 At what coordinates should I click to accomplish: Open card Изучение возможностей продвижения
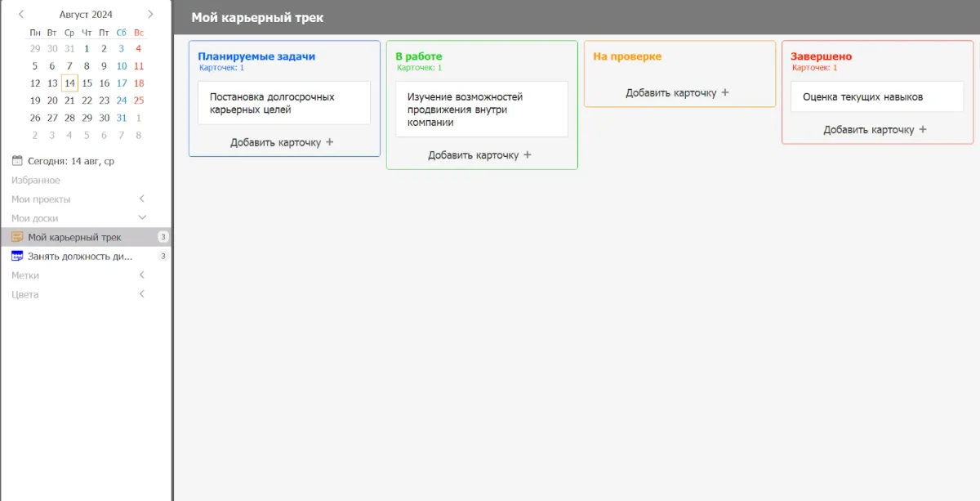(x=481, y=110)
